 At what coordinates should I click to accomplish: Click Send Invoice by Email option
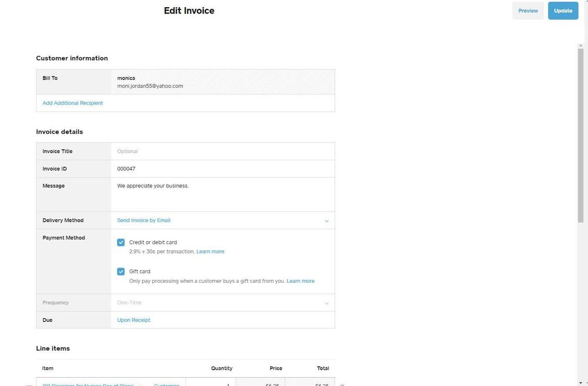point(144,220)
